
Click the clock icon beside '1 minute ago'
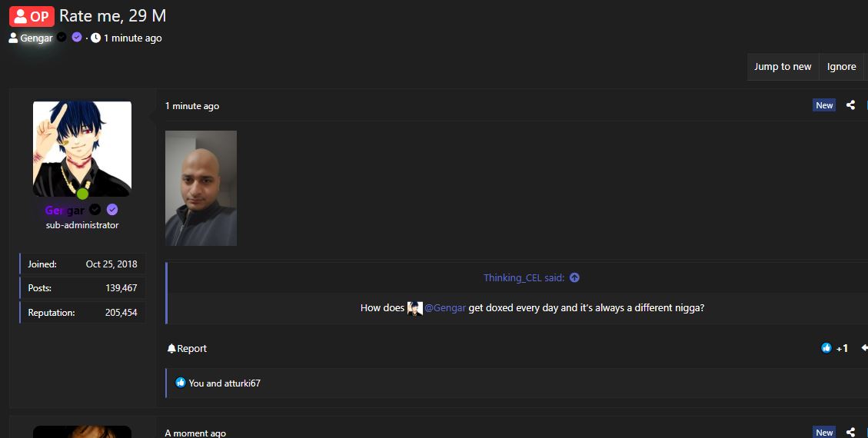96,38
